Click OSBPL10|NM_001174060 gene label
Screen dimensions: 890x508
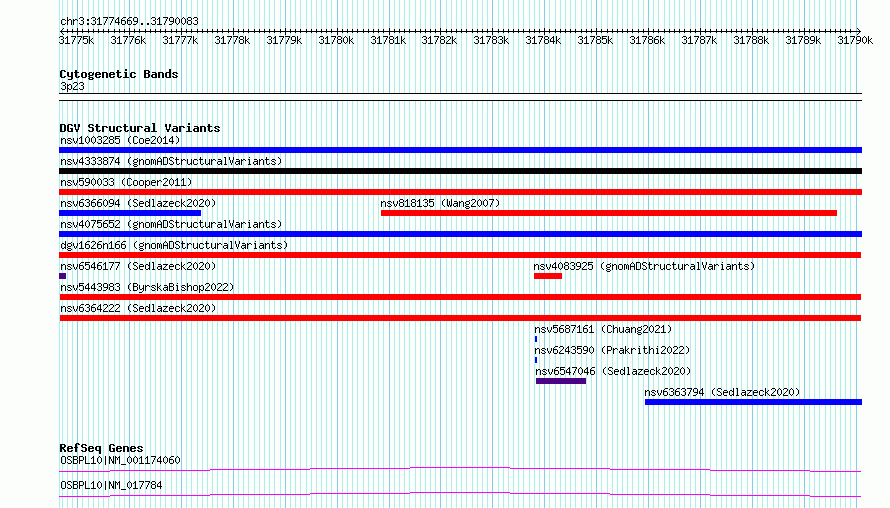[x=120, y=460]
